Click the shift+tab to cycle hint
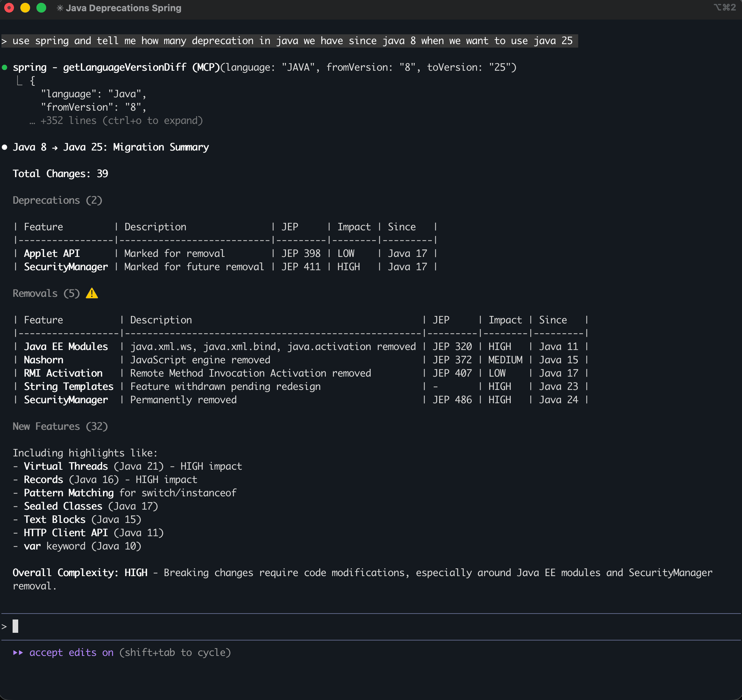This screenshot has height=700, width=742. tap(175, 652)
